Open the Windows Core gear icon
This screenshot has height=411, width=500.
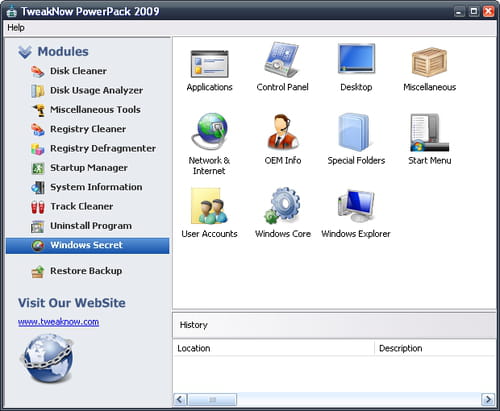click(283, 205)
